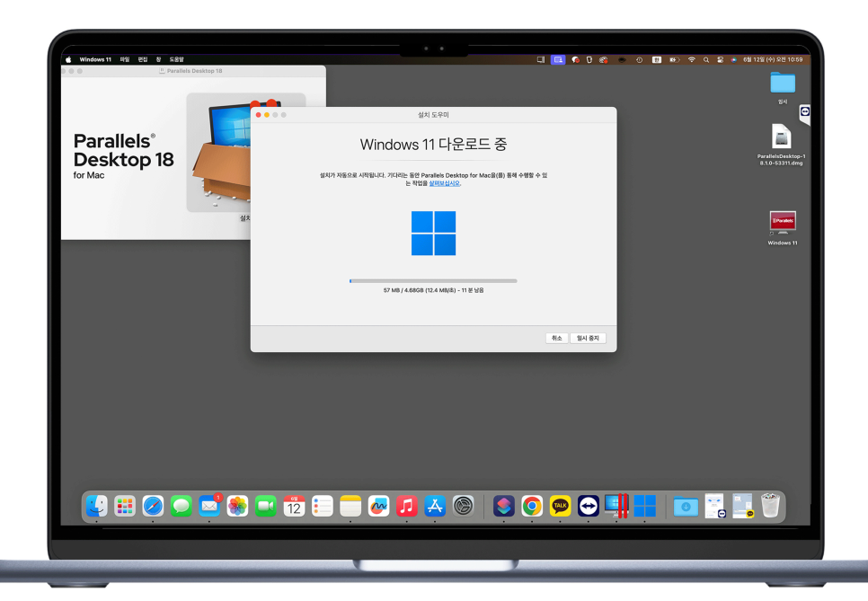Open Control Center in the menu bar

721,60
